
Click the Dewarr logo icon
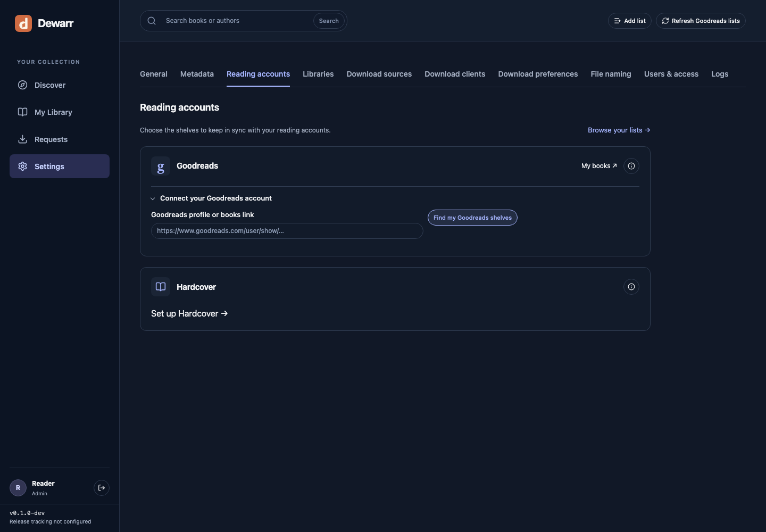(x=23, y=23)
